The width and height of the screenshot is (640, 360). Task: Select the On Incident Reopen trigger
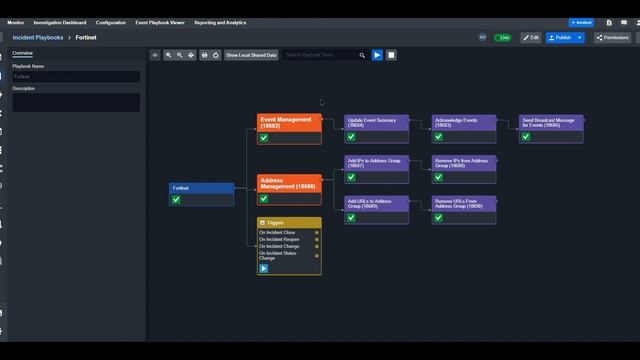(279, 240)
